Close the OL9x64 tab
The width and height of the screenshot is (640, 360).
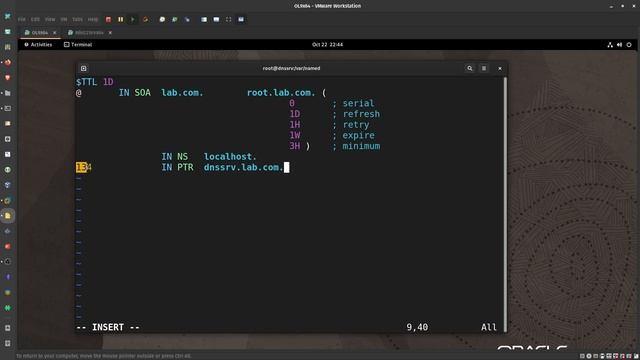pos(55,33)
